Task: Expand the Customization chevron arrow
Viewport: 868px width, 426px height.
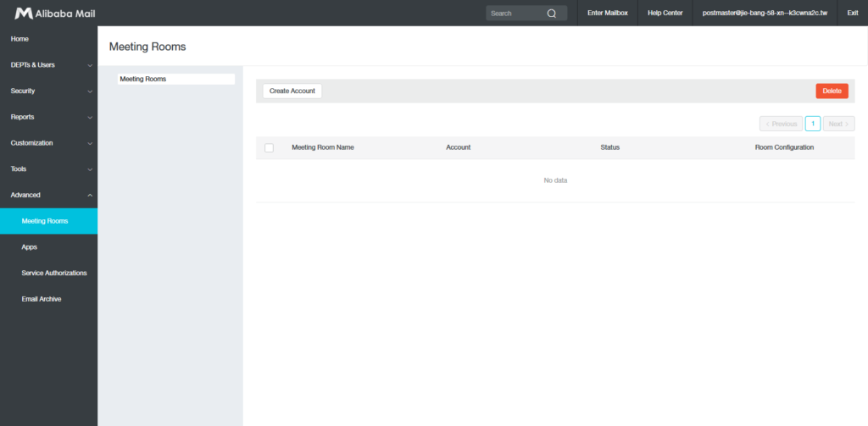Action: (x=90, y=143)
